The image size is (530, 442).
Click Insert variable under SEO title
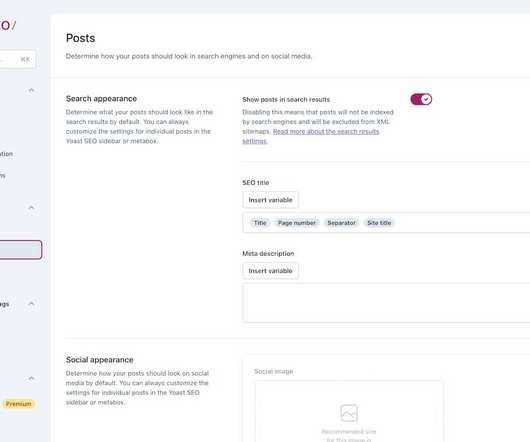[x=270, y=200]
